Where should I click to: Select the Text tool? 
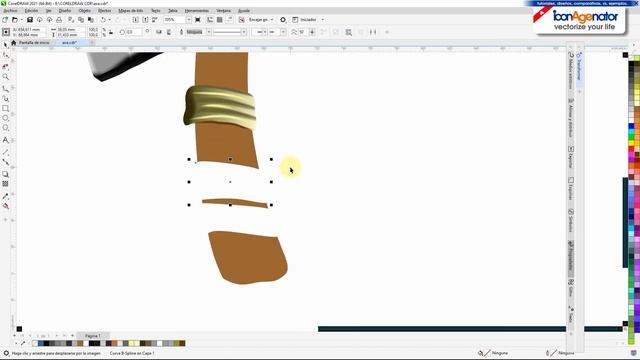click(5, 140)
